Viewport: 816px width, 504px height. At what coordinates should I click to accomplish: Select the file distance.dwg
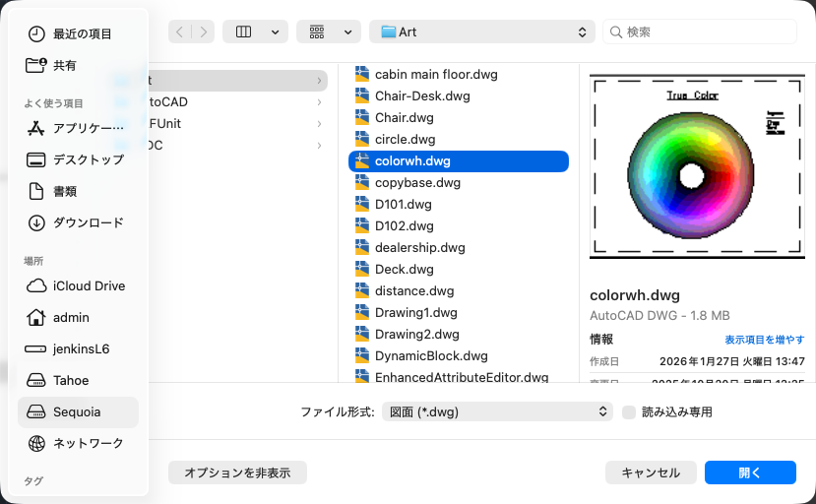(x=459, y=291)
